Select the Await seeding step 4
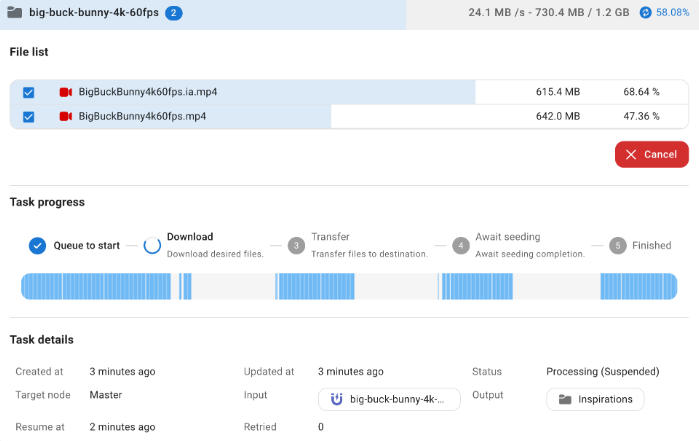 (460, 245)
